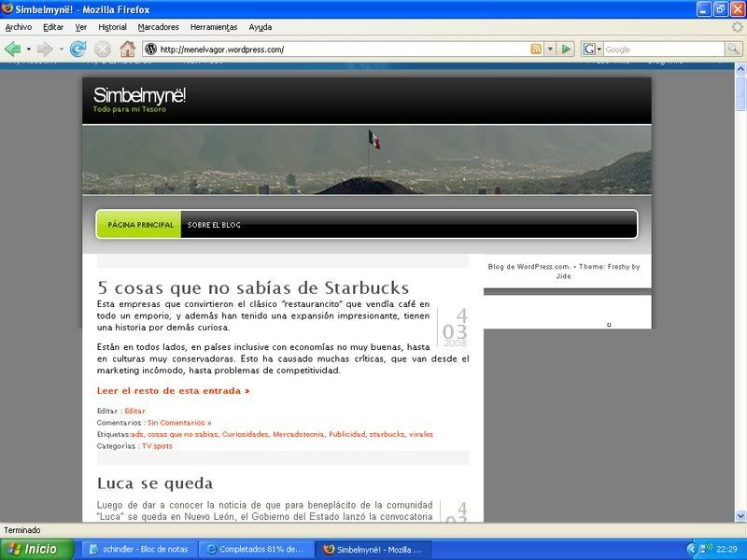This screenshot has height=560, width=747.
Task: Open the Google search engine selector
Action: [592, 49]
